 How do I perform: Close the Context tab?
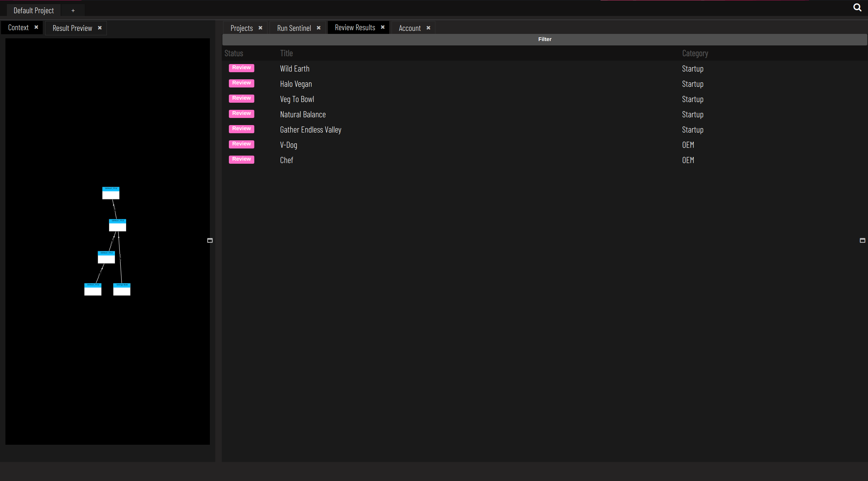(x=36, y=27)
